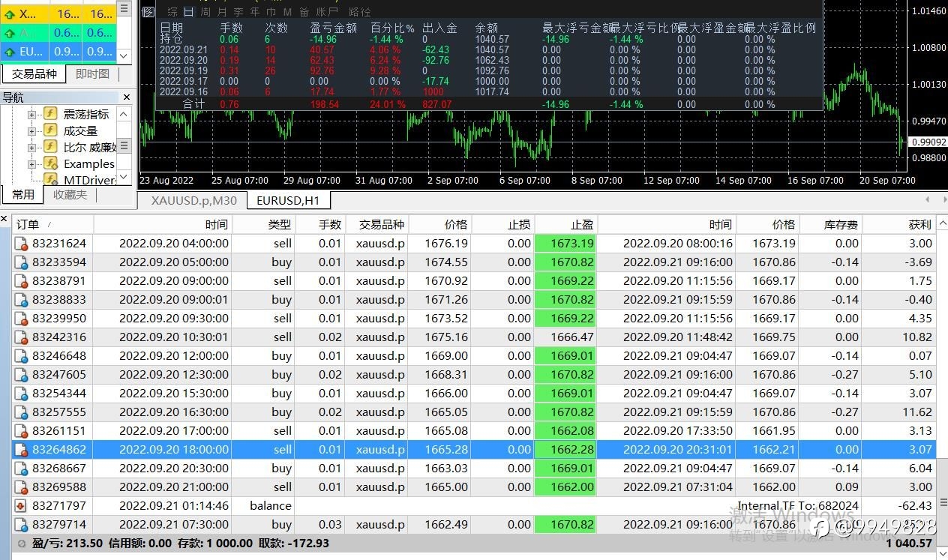Expand the 震荡指标 tree node

pos(31,115)
